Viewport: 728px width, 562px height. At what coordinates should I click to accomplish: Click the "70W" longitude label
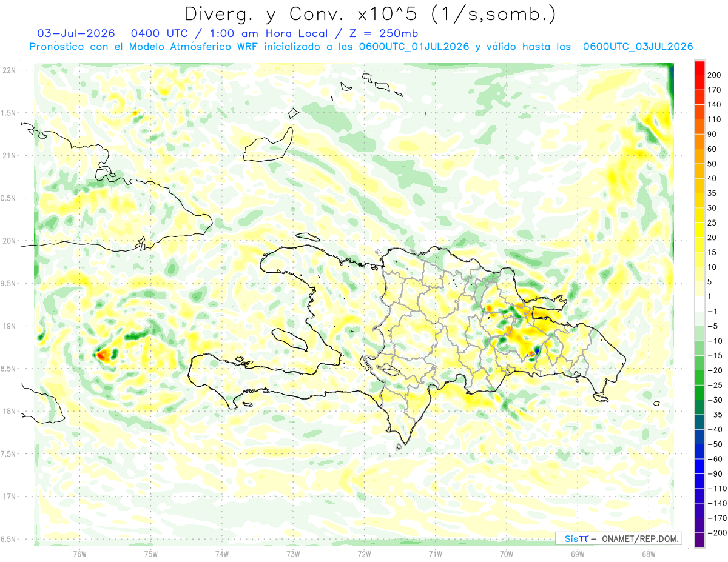tap(506, 554)
